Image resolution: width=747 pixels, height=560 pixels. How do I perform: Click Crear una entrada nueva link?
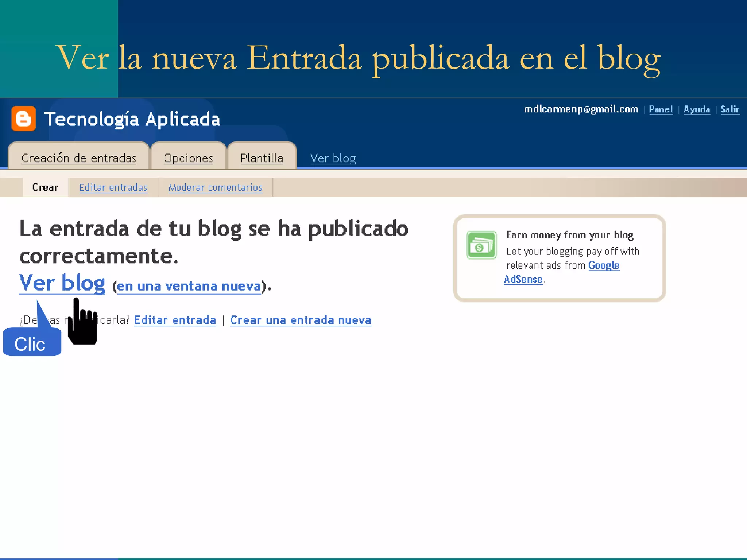(x=301, y=320)
